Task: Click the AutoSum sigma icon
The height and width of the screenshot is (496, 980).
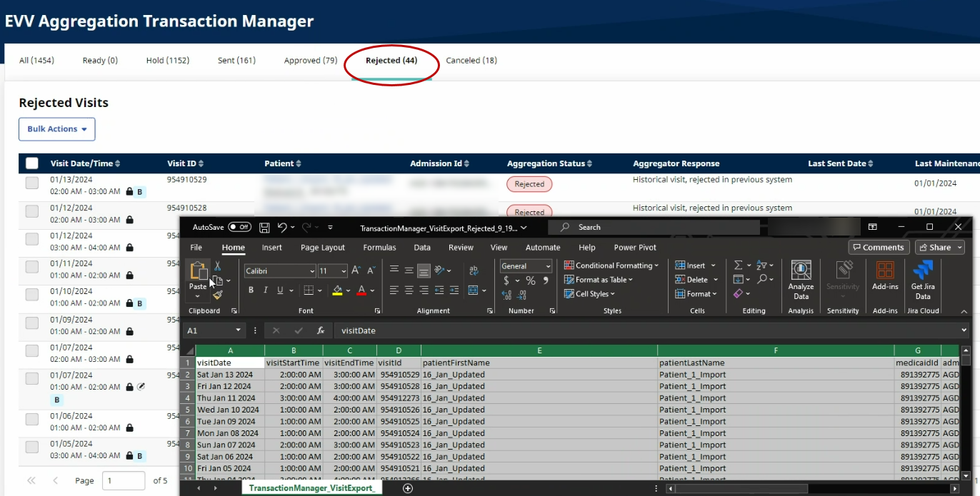Action: [739, 265]
